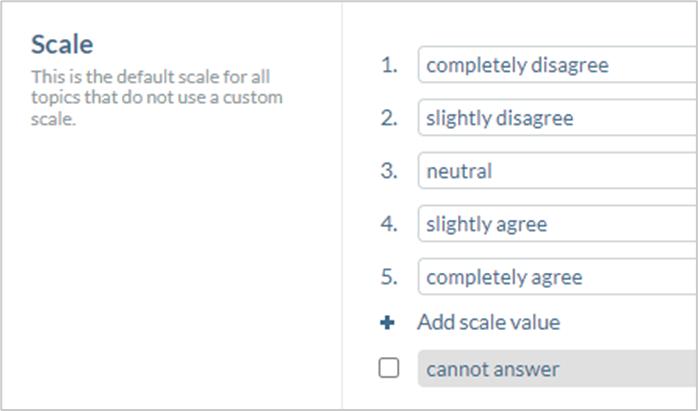Click the number 2 scale label

(x=390, y=118)
